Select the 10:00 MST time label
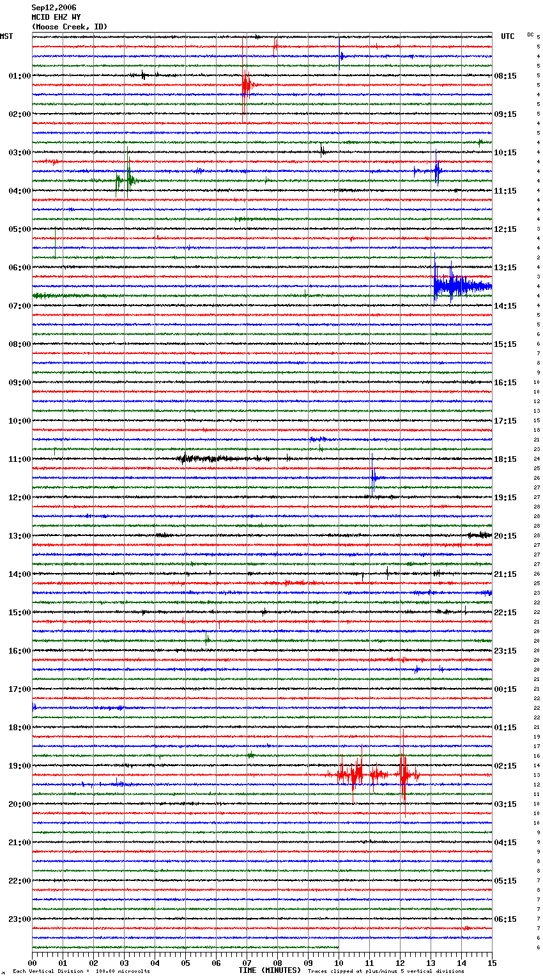 (x=19, y=421)
